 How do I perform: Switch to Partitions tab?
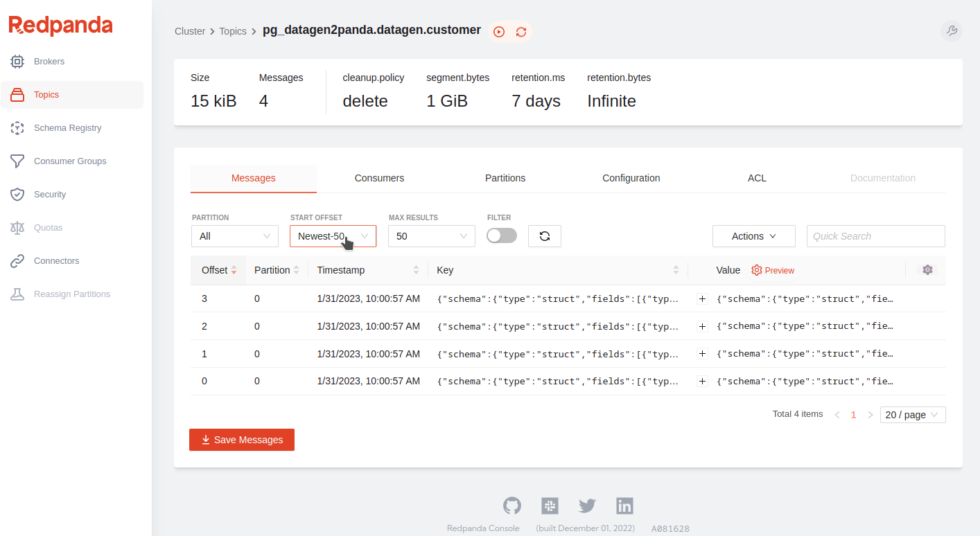[x=505, y=178]
